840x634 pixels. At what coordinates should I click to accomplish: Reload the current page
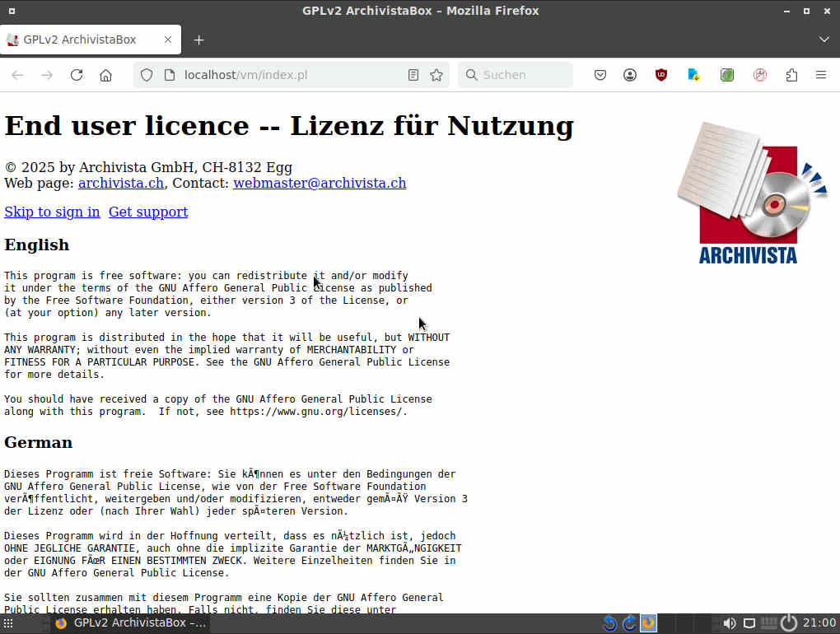tap(77, 75)
